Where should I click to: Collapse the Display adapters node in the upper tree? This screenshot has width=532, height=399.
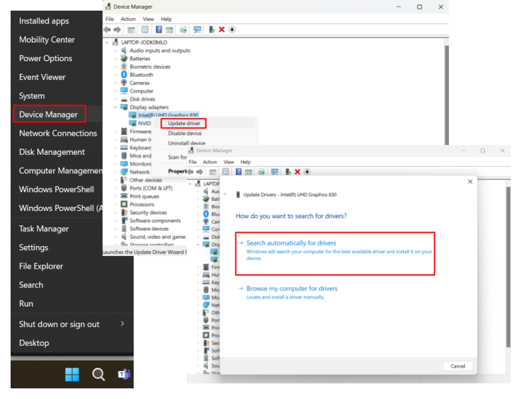pos(115,107)
